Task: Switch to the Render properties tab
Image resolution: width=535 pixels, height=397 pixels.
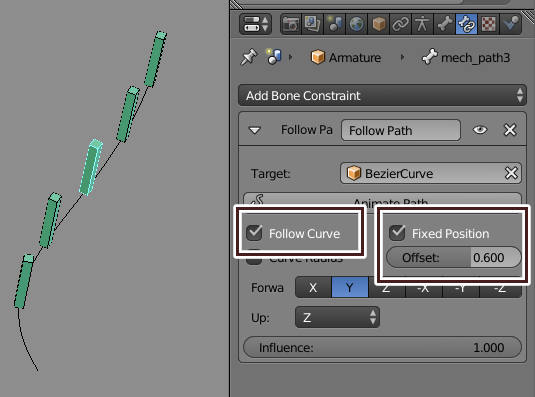Action: click(291, 24)
